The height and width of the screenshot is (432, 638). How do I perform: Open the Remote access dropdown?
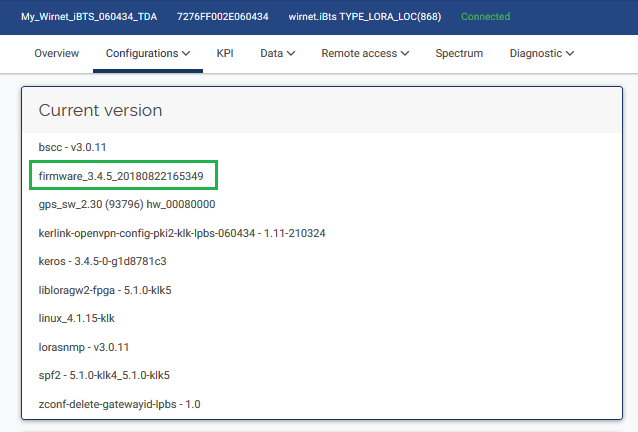click(x=364, y=53)
